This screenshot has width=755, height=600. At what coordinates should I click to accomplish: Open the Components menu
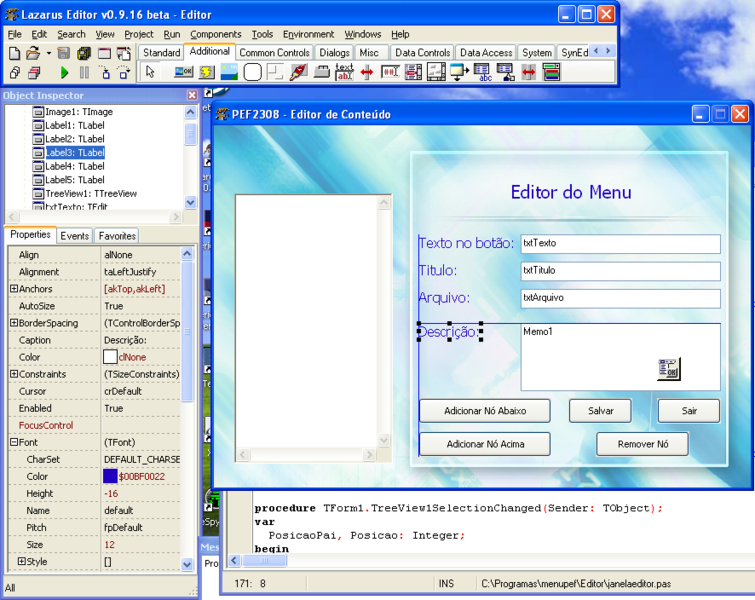pyautogui.click(x=215, y=34)
